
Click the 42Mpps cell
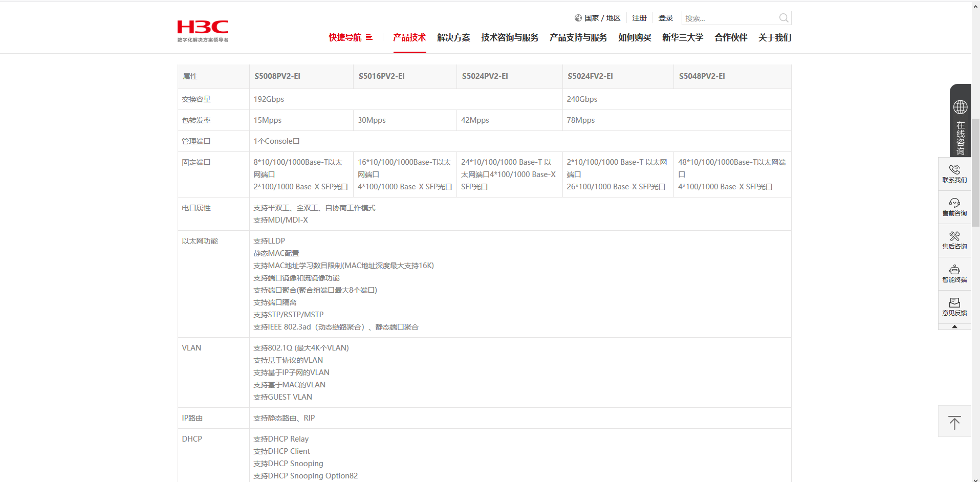tap(510, 120)
